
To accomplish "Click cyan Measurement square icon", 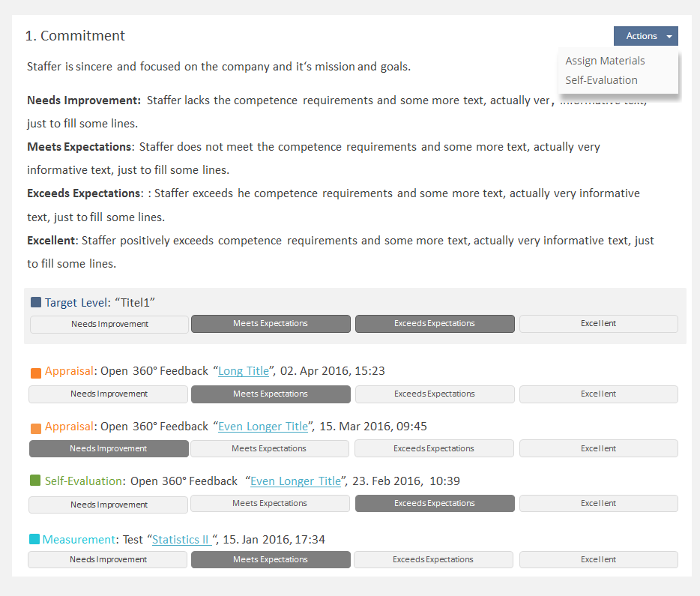I will [34, 539].
